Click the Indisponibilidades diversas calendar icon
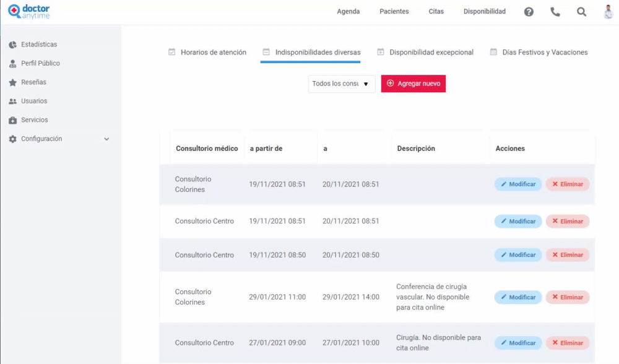619x364 pixels. click(x=266, y=52)
